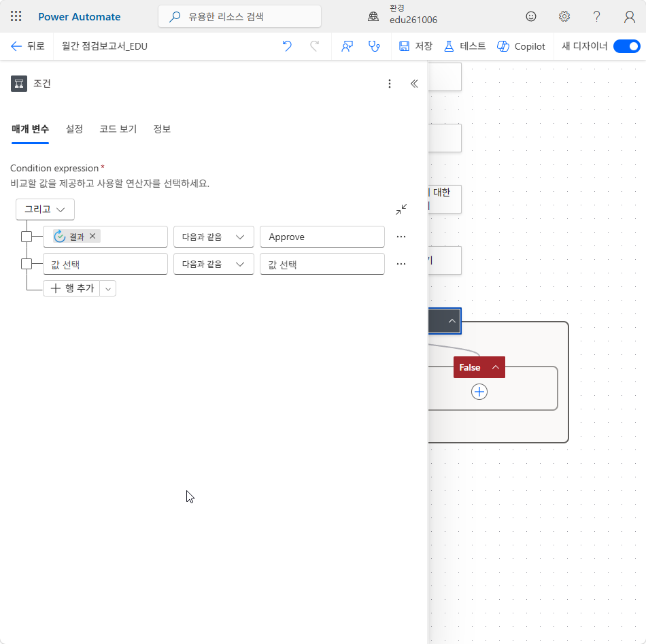This screenshot has height=644, width=646.
Task: Redo the last change
Action: click(314, 46)
